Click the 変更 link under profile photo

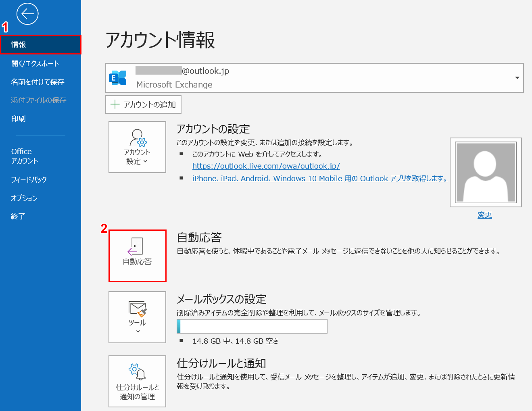[484, 215]
